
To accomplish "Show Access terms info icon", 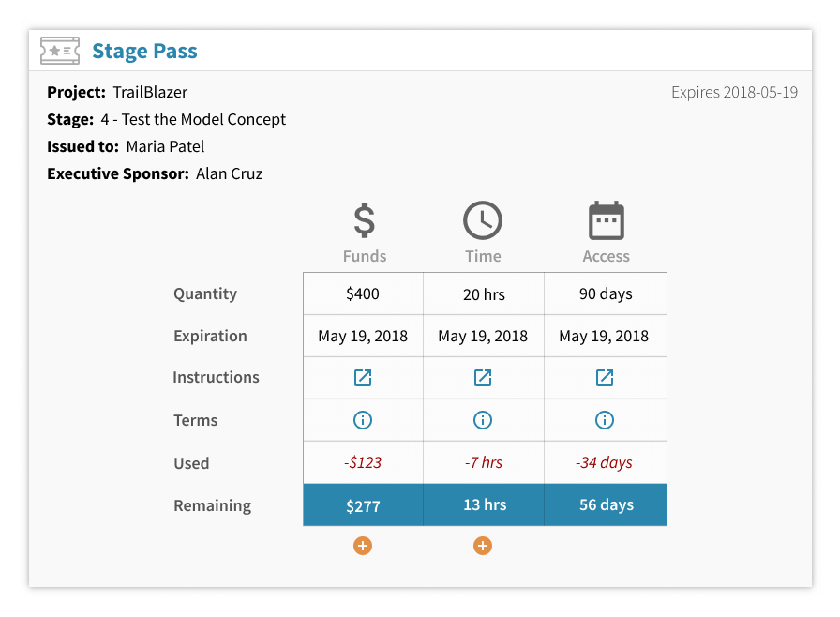I will (605, 420).
